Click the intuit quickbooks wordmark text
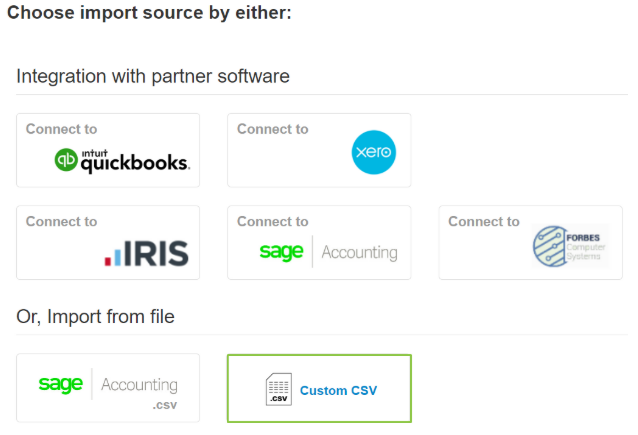Viewport: 638px width, 435px height. (x=135, y=160)
